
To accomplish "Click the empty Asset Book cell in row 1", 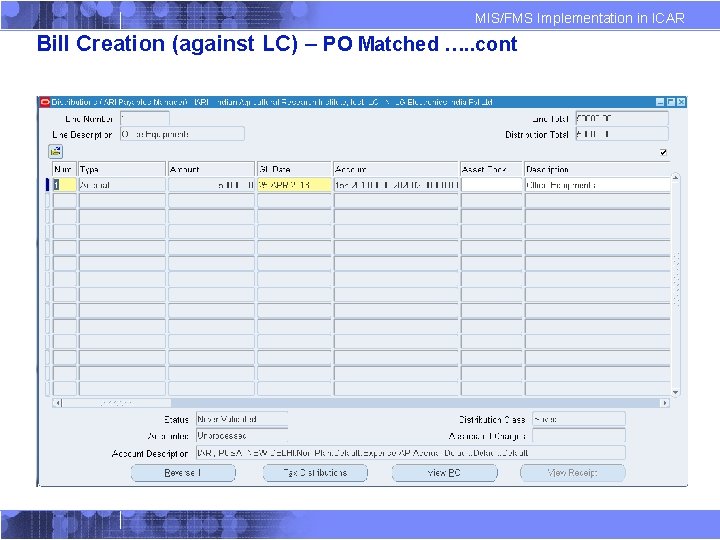I will coord(492,185).
